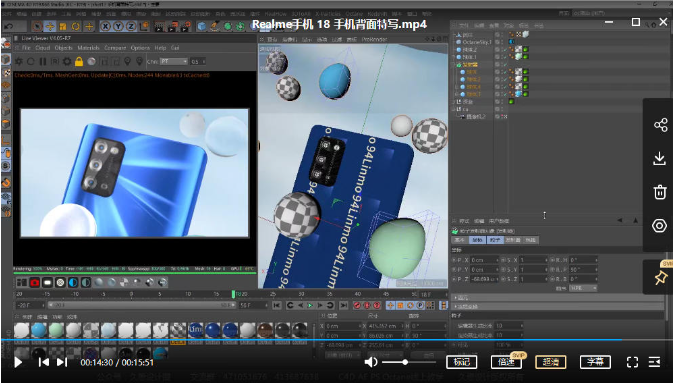Viewport: 673px width, 383px height.
Task: Open Render Settings clapperboard with gear
Action: pyautogui.click(x=185, y=27)
